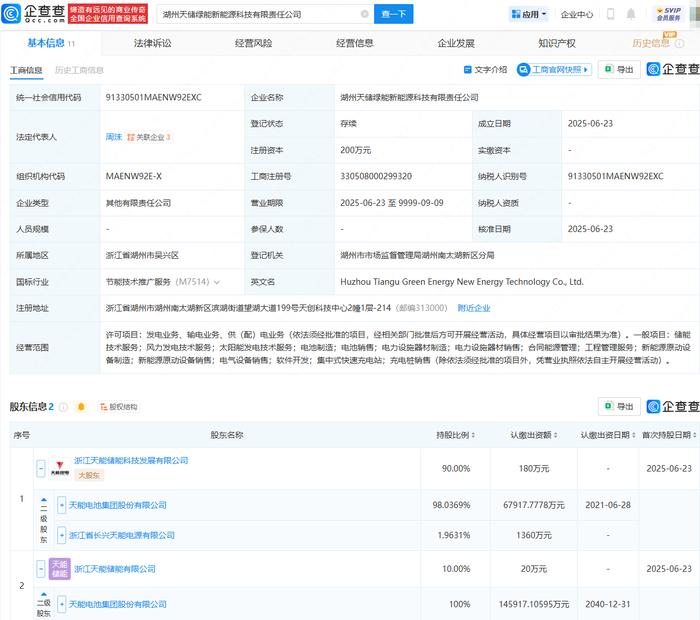Open shareholder link 浙江天能储能科技发展有限公司

coord(131,460)
